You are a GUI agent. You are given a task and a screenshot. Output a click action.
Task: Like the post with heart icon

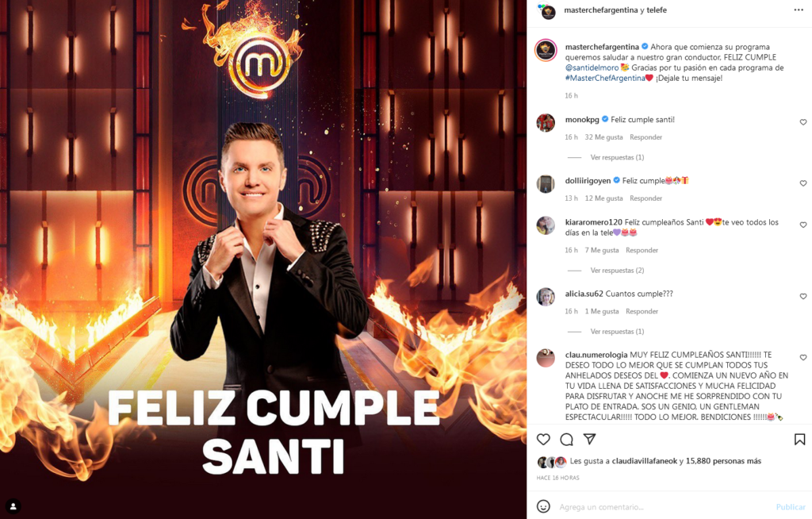[543, 439]
